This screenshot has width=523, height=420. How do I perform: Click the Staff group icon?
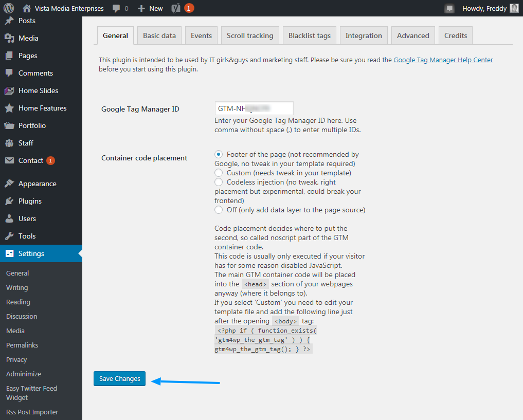coord(9,143)
